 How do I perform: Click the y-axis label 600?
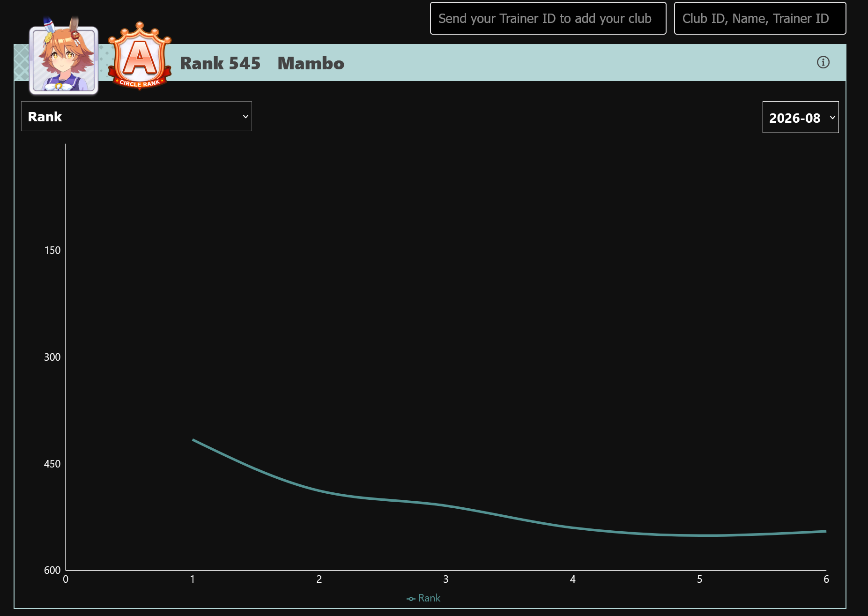click(x=52, y=570)
